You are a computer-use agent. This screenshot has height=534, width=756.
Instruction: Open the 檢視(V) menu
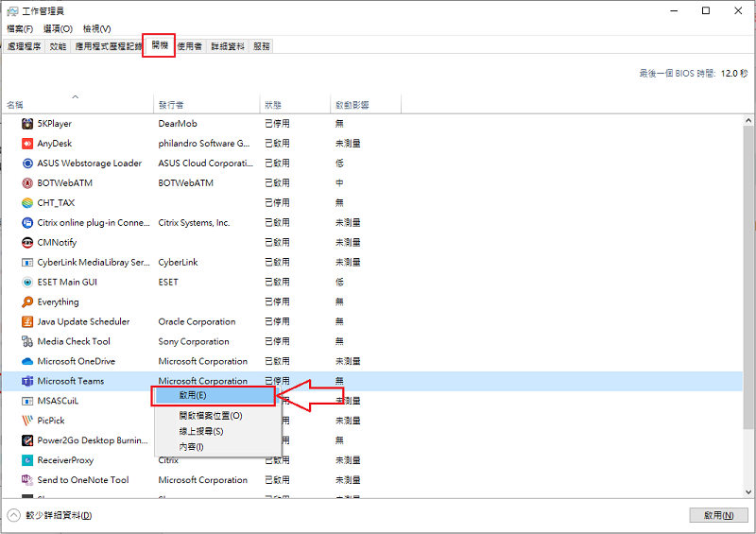(x=97, y=29)
